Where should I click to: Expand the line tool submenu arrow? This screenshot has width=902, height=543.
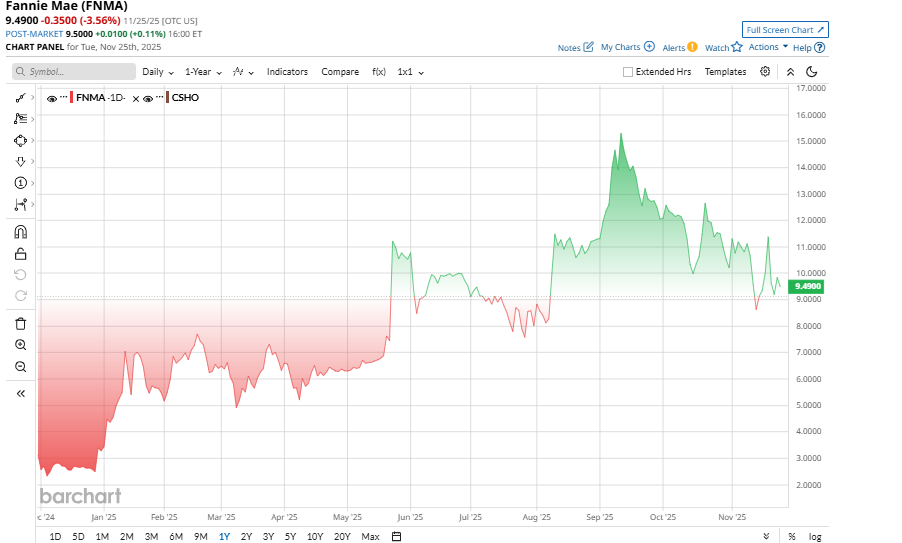click(32, 98)
